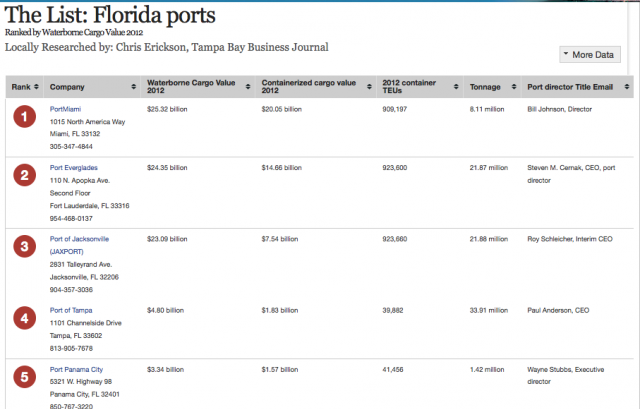
Task: Open the Port Panama City link
Action: 78,369
